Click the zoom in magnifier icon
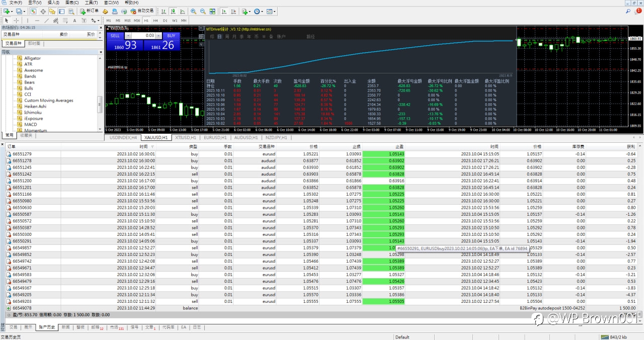Screen dimensions: 644x340 point(193,11)
